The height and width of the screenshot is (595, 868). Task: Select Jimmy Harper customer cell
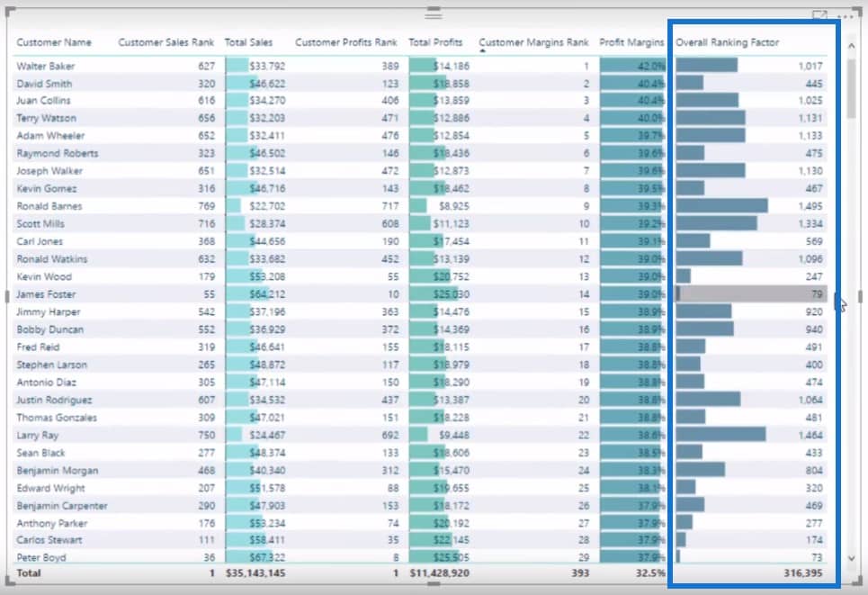pyautogui.click(x=49, y=312)
